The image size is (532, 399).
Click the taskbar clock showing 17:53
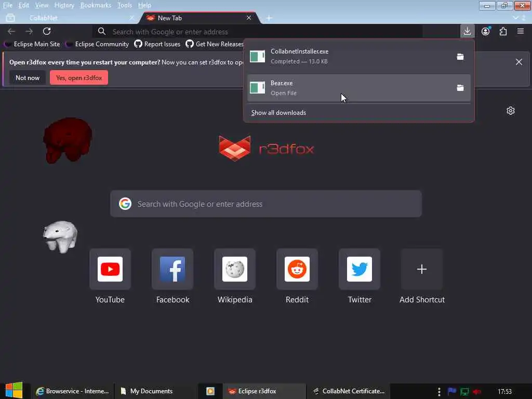tap(504, 392)
